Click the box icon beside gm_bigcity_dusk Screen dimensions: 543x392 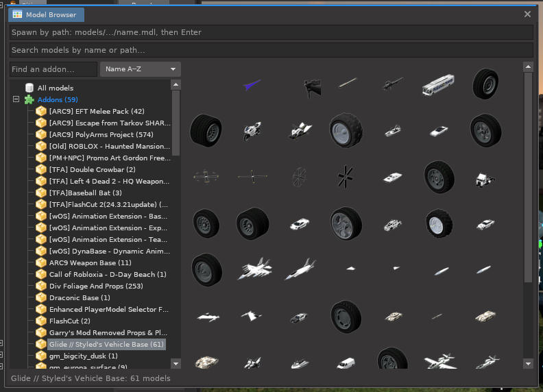[41, 356]
